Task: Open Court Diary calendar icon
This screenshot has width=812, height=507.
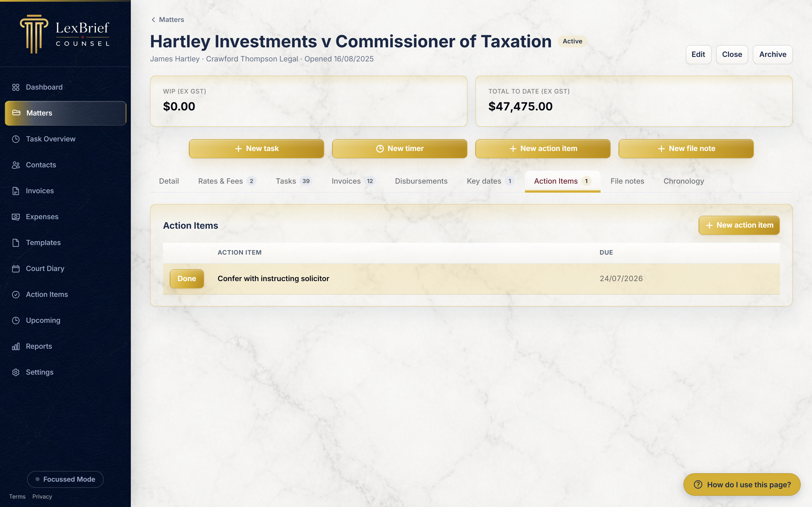Action: [16, 269]
